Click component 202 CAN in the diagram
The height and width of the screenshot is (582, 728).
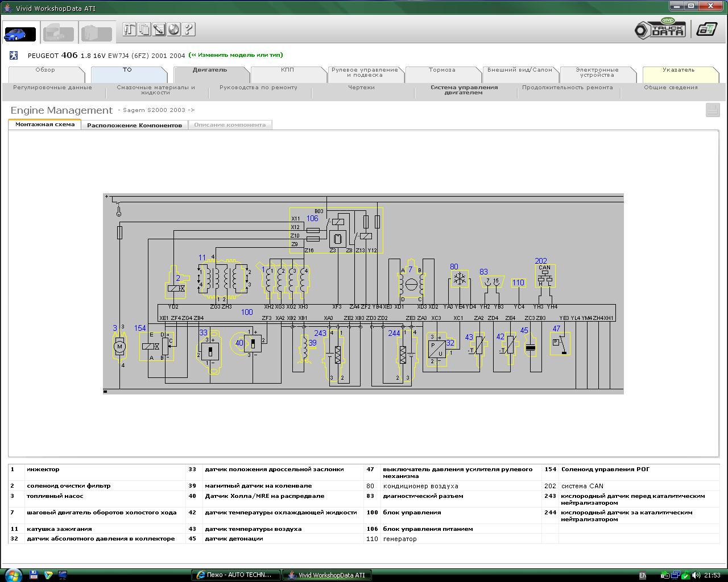pyautogui.click(x=544, y=276)
